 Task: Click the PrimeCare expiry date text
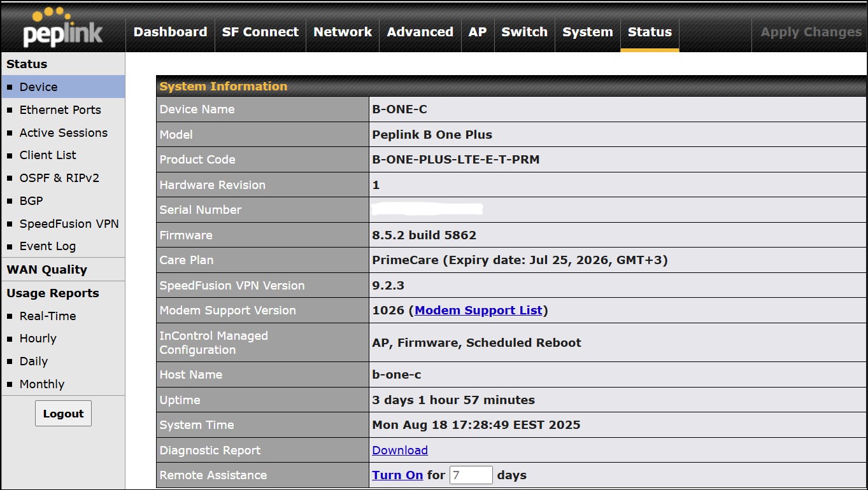pos(520,260)
